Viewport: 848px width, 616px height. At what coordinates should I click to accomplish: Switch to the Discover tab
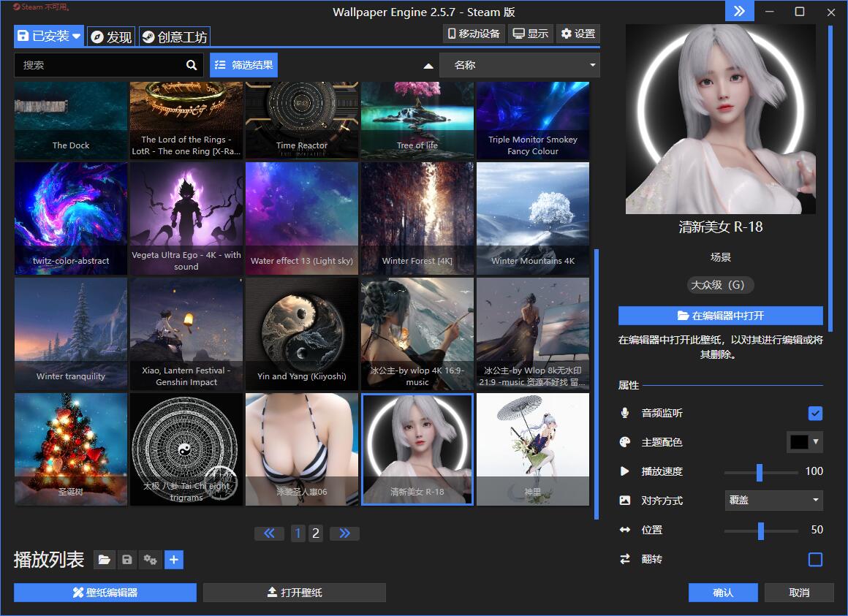[111, 37]
